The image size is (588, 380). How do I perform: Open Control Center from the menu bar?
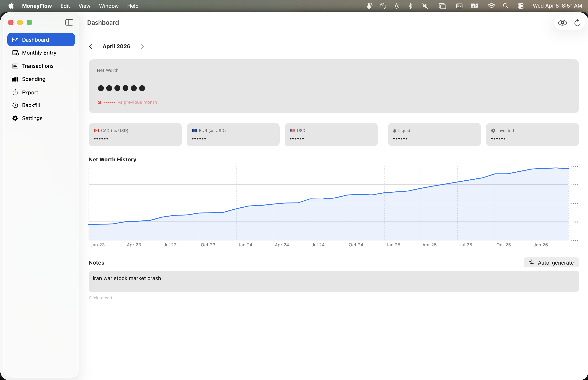coord(521,6)
